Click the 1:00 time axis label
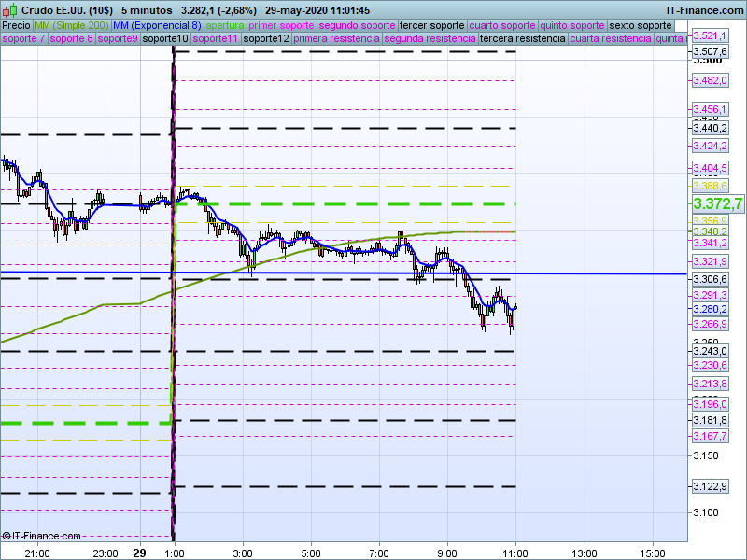 (x=175, y=553)
